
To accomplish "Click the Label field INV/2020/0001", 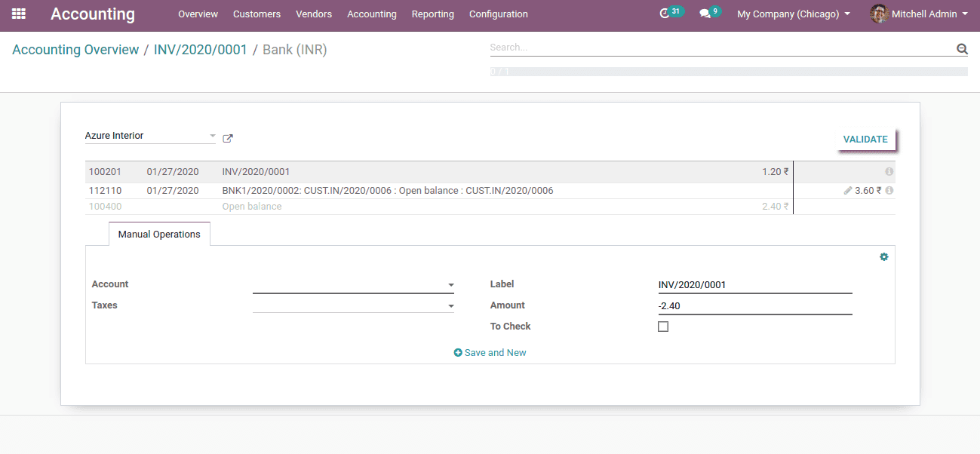I will click(755, 285).
